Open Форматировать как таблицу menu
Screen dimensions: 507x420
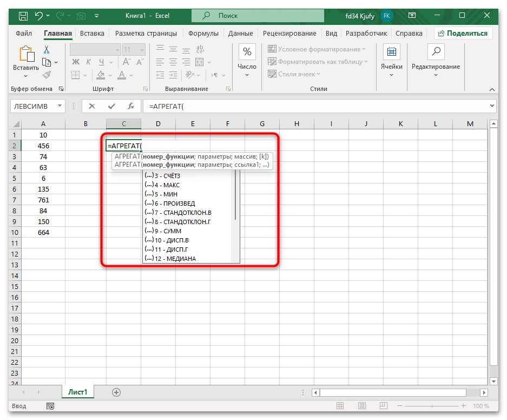click(x=318, y=62)
